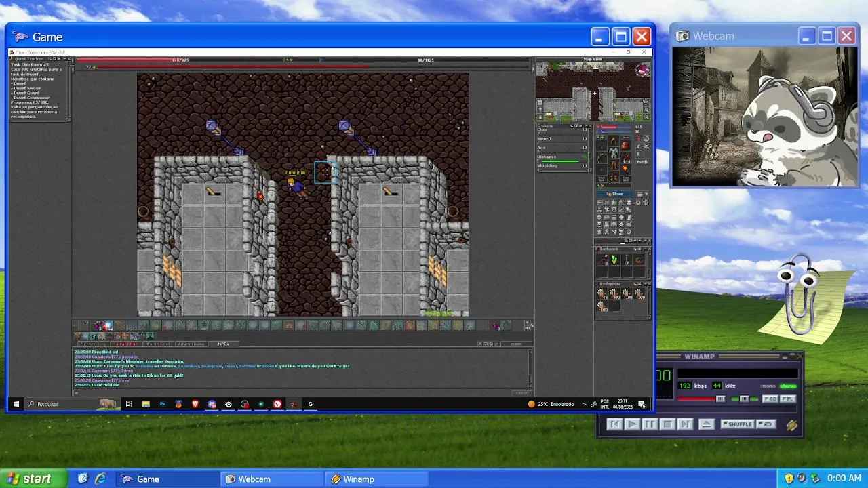Screen dimensions: 868x488
Task: Open the Store in the game
Action: pos(616,194)
